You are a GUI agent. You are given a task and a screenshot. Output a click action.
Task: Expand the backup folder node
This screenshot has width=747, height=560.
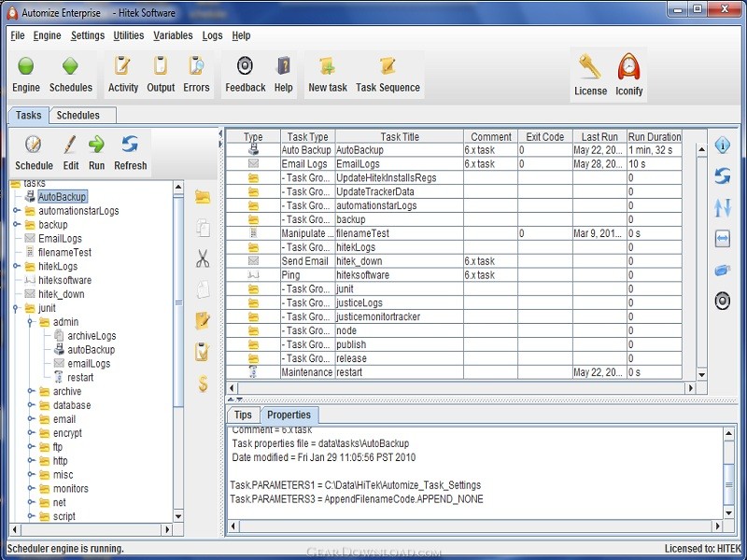pos(17,224)
